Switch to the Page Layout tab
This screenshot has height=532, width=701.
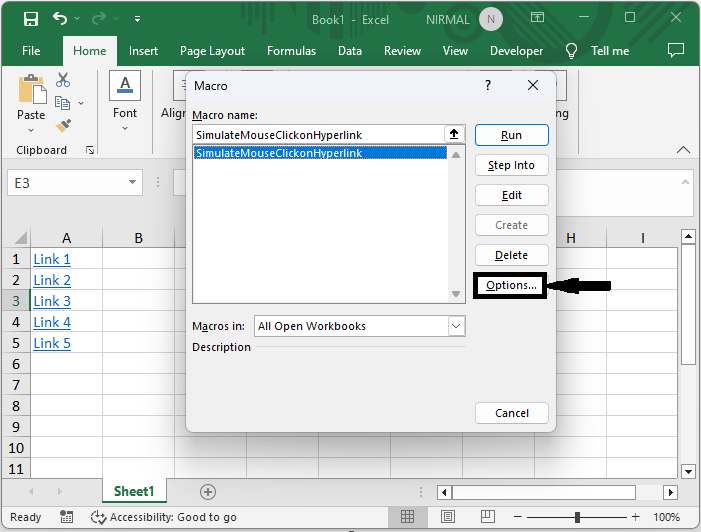[212, 51]
